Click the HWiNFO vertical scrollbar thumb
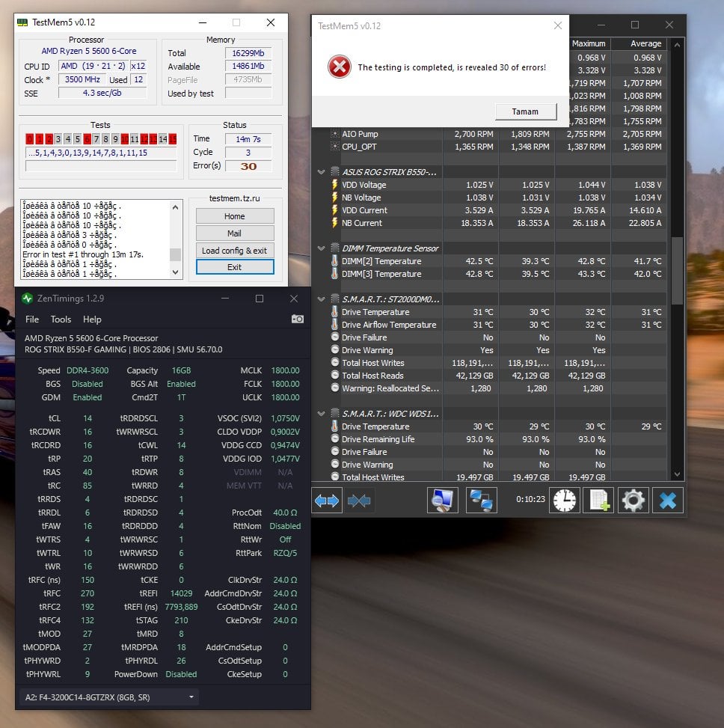The image size is (724, 728). pos(677,270)
